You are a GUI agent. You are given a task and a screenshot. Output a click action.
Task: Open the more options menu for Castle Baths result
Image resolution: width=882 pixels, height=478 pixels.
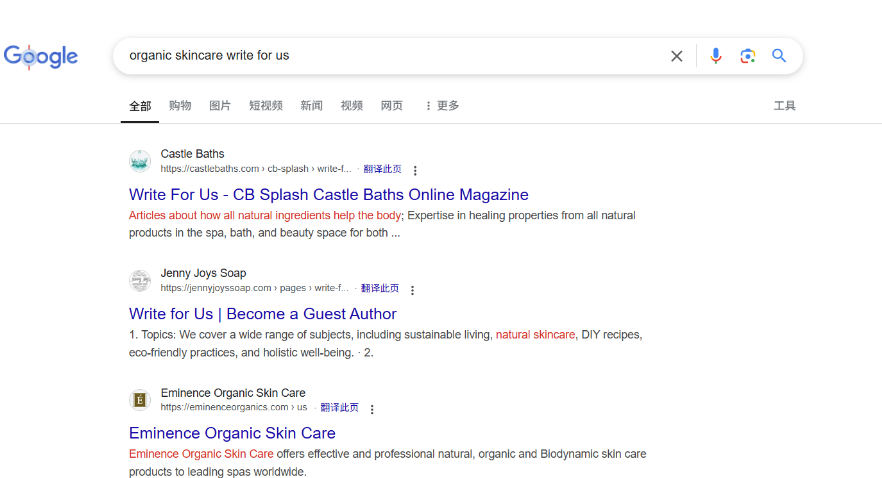tap(415, 171)
